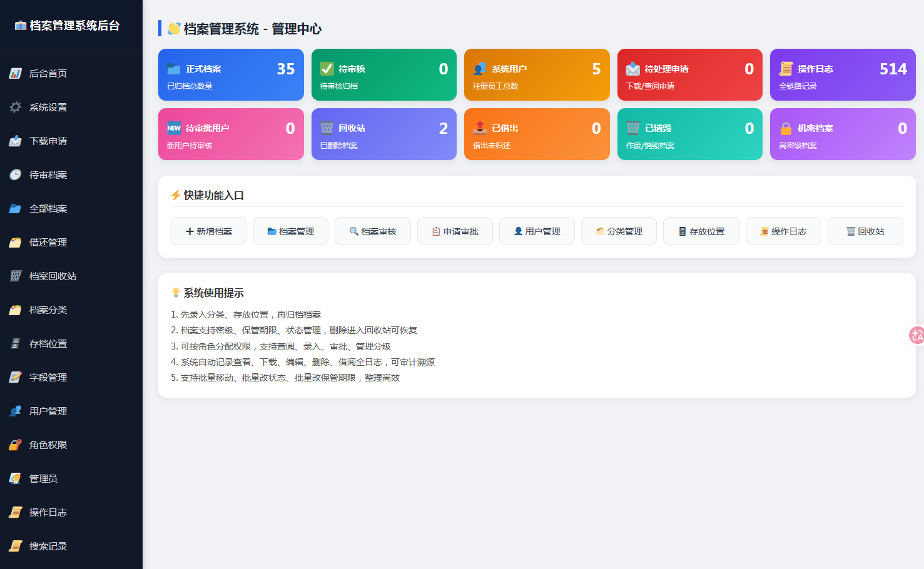Click the 字段管理 edit icon
This screenshot has height=569, width=924.
click(x=16, y=377)
